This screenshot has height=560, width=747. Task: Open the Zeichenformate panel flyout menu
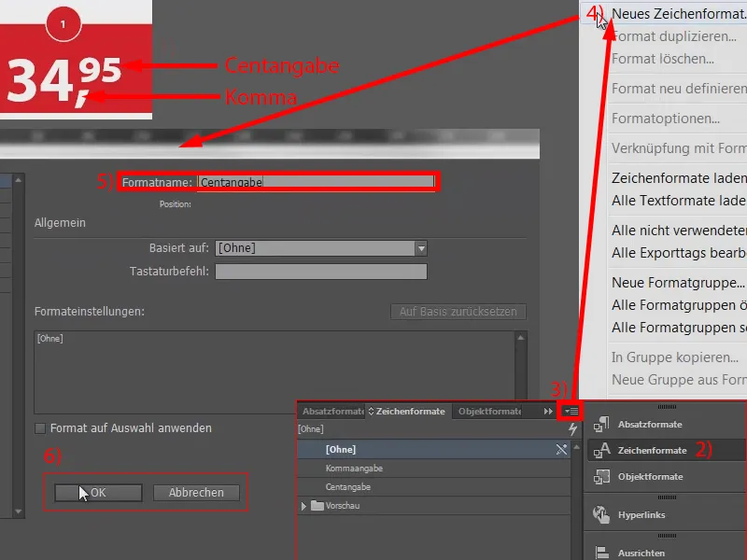coord(571,411)
